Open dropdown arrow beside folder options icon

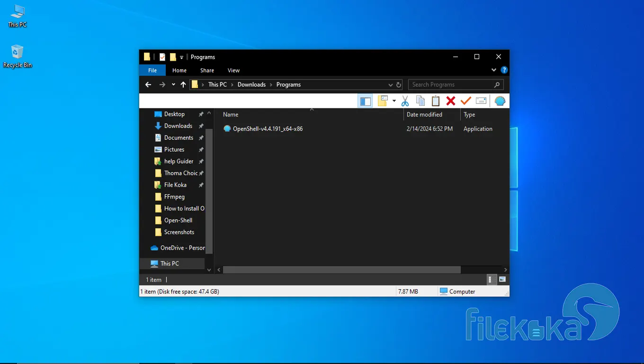394,101
